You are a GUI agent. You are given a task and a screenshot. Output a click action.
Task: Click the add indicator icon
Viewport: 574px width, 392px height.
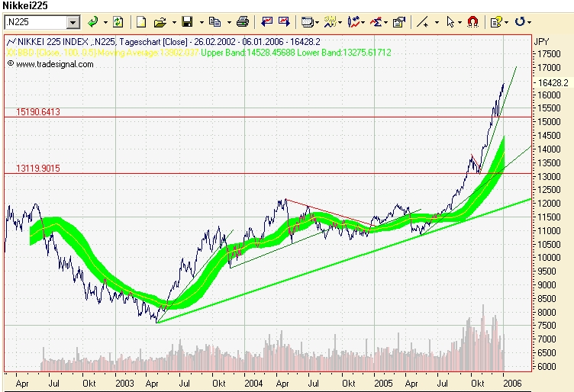(330, 22)
